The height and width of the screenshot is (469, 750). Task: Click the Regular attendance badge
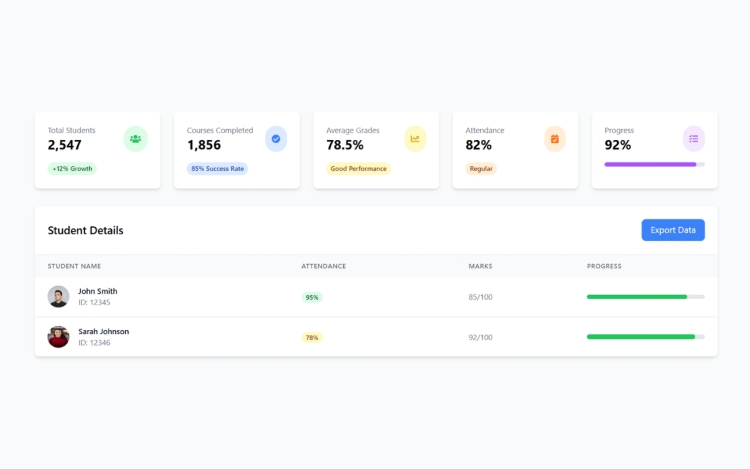tap(481, 169)
